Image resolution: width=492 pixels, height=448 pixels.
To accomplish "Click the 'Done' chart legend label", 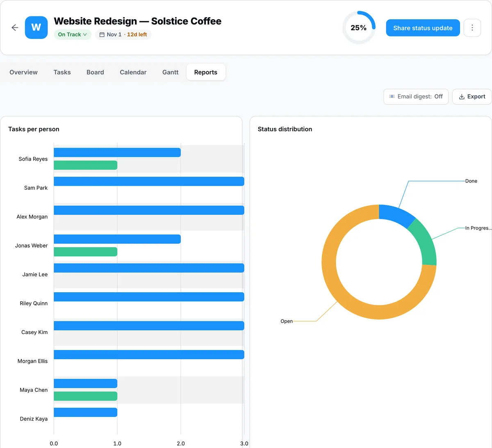I will click(471, 181).
